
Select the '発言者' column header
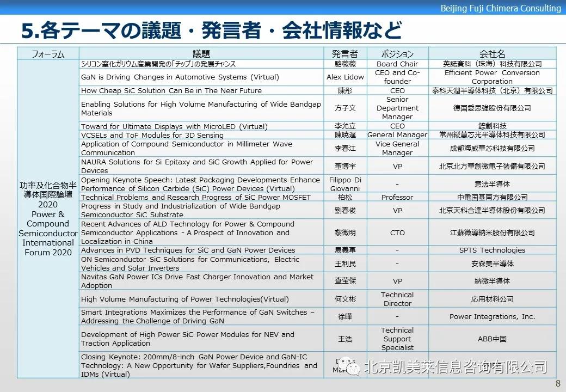[345, 54]
